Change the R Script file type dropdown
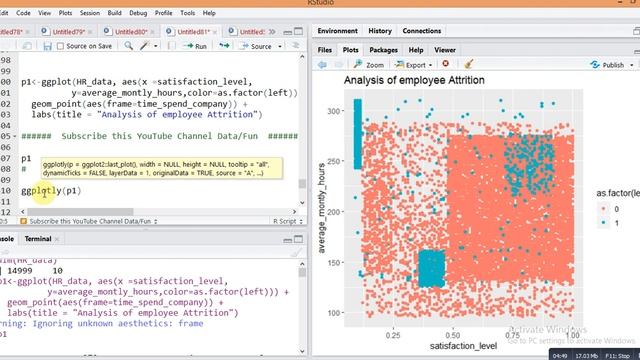This screenshot has width=640, height=360. pos(288,221)
